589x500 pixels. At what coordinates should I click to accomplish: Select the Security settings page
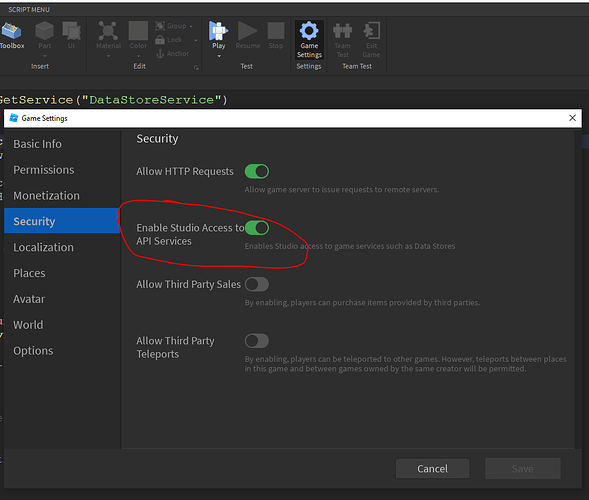pos(62,221)
